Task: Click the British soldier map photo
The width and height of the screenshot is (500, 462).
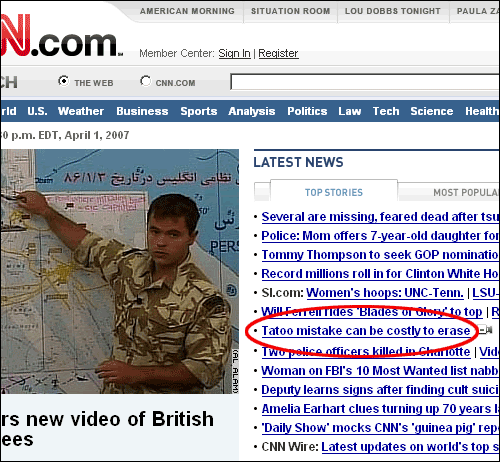Action: click(120, 271)
